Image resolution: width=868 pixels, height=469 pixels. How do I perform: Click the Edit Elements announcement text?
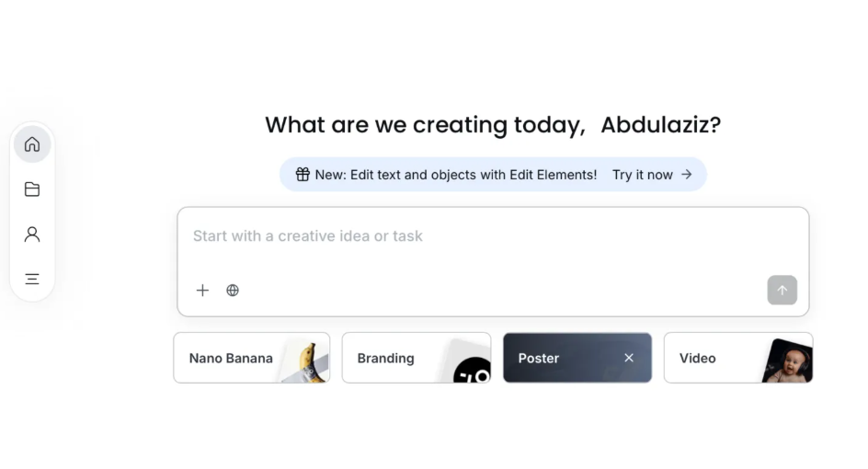point(456,175)
